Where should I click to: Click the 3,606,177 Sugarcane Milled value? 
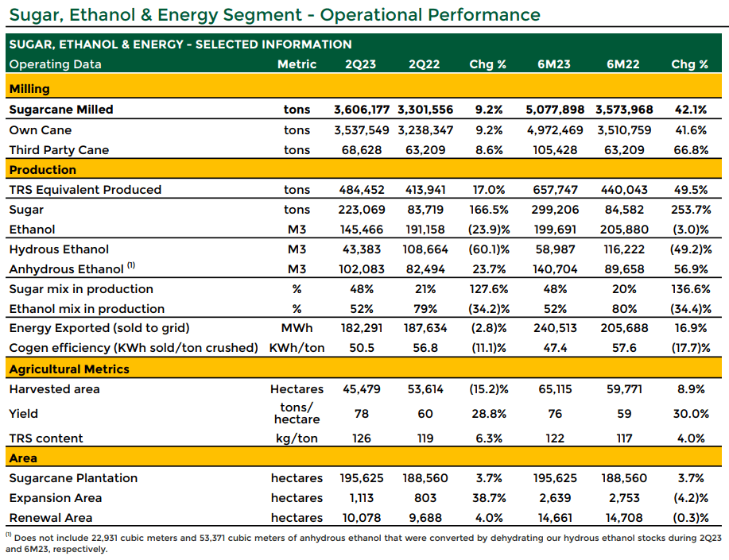[361, 109]
